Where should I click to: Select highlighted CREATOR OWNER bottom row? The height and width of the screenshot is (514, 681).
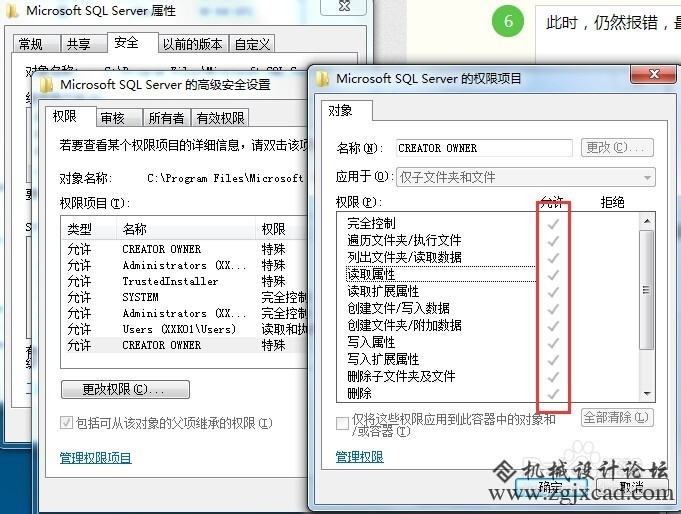coord(185,345)
